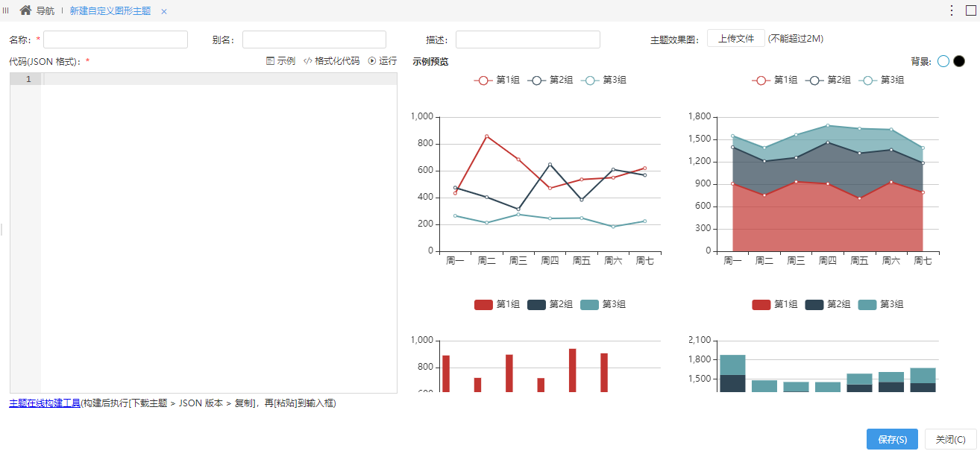
Task: Select the white background swatch
Action: (x=943, y=61)
